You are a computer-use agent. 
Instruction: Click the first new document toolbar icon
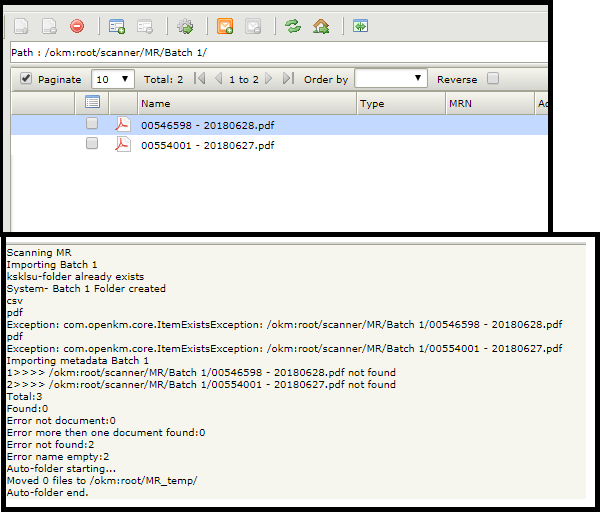pos(21,26)
